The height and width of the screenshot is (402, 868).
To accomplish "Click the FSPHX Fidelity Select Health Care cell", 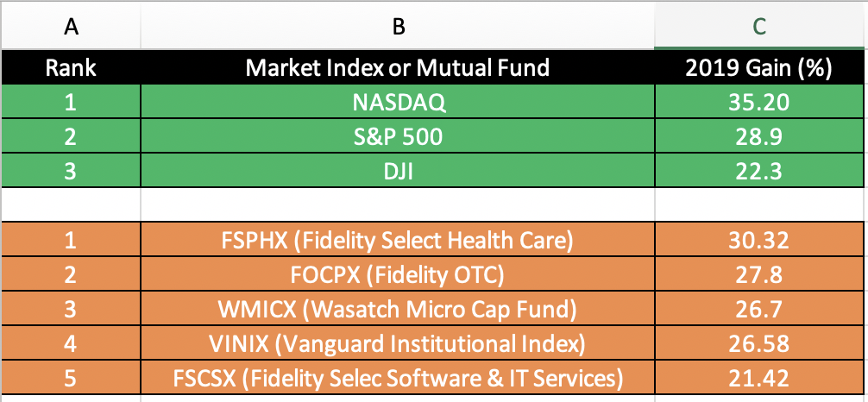I will pos(398,240).
